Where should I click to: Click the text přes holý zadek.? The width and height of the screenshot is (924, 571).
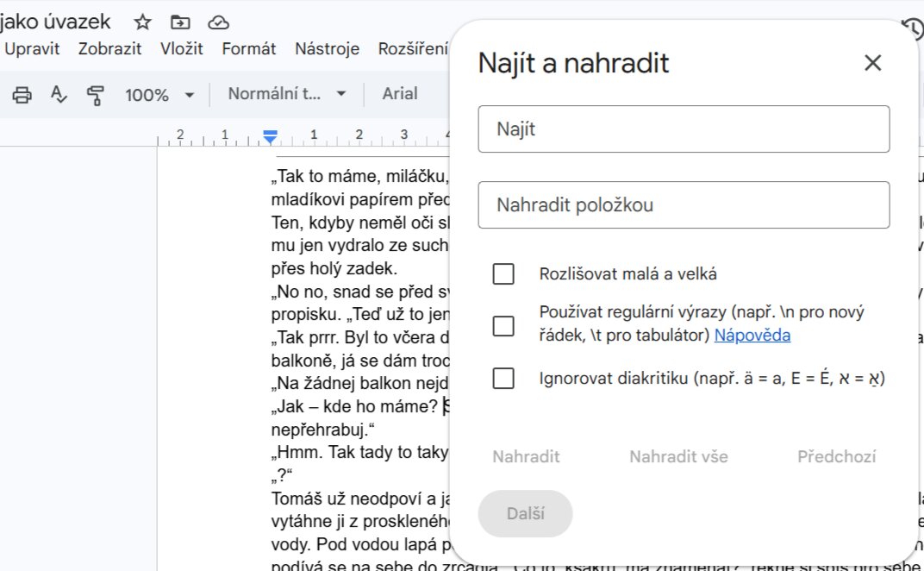tap(334, 268)
